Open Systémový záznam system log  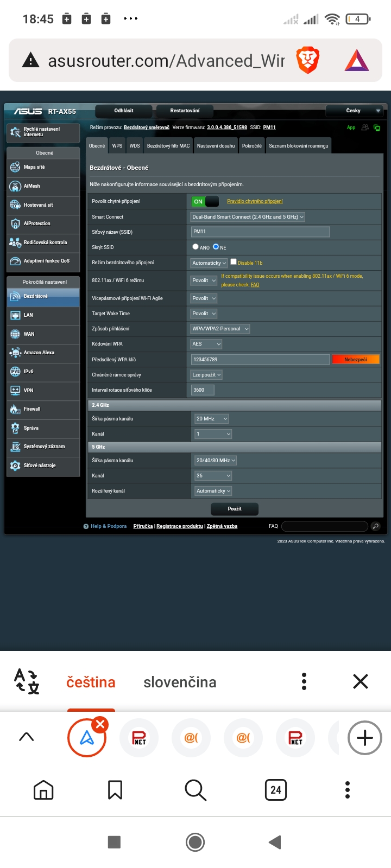pyautogui.click(x=43, y=446)
